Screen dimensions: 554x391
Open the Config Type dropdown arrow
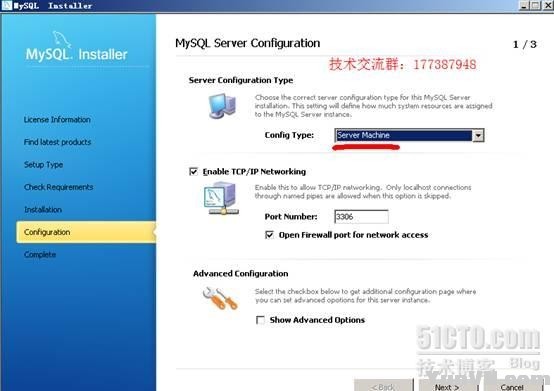click(478, 135)
